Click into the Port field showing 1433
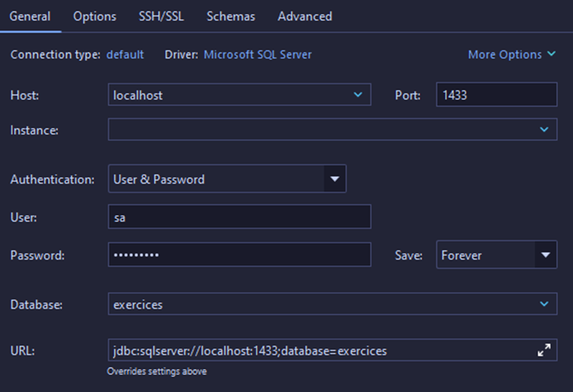 coord(496,95)
